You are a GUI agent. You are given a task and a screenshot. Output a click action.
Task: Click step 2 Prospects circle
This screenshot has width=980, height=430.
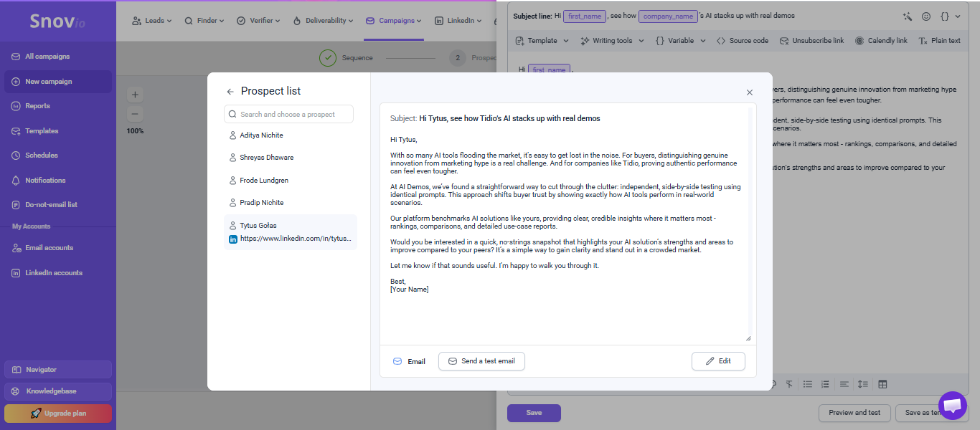coord(458,58)
